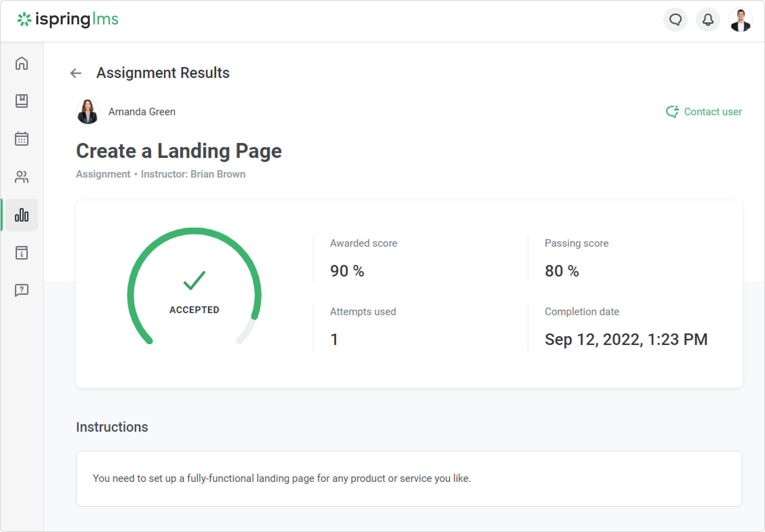The height and width of the screenshot is (532, 765).
Task: Open the info box sidebar icon
Action: [x=22, y=253]
